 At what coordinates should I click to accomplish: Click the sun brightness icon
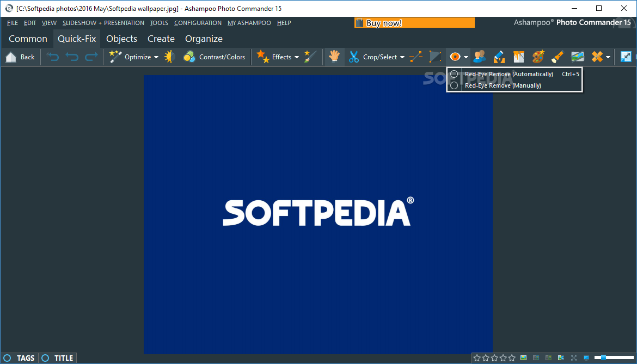click(169, 57)
